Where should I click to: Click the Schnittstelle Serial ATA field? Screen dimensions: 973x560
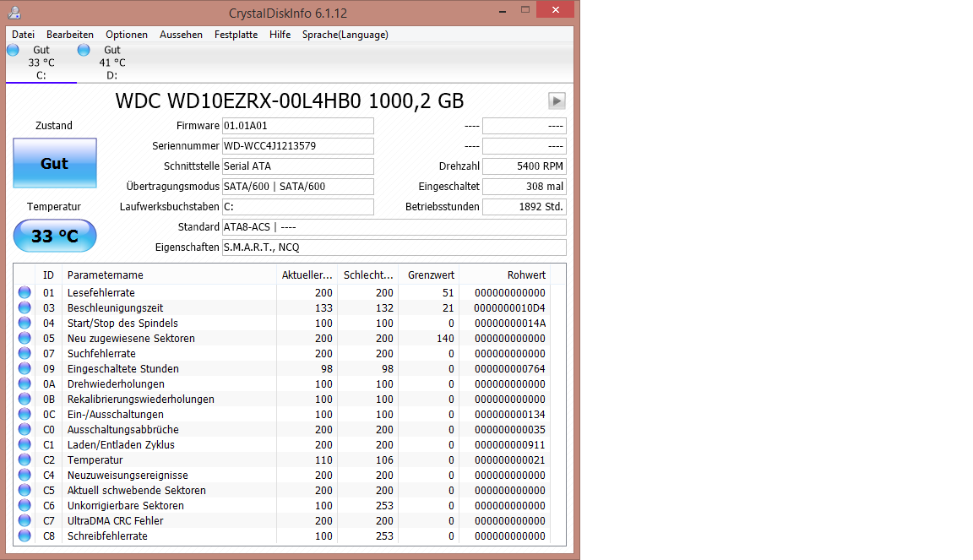tap(298, 166)
